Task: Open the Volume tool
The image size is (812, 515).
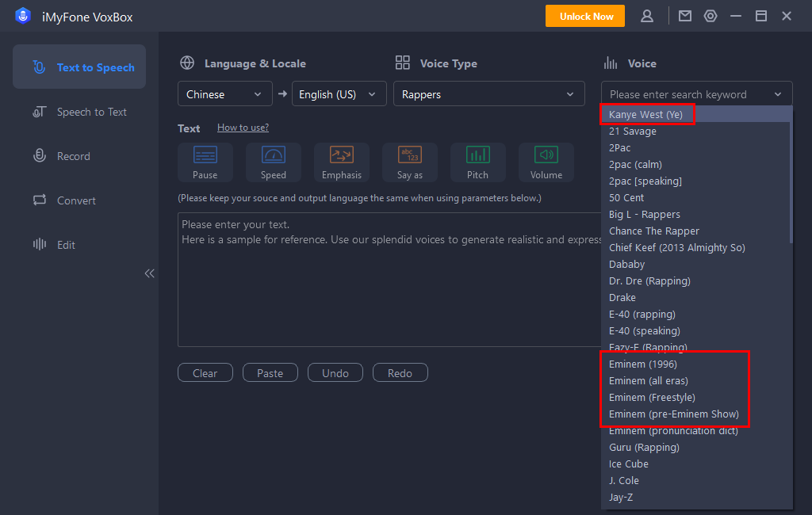Action: point(546,162)
